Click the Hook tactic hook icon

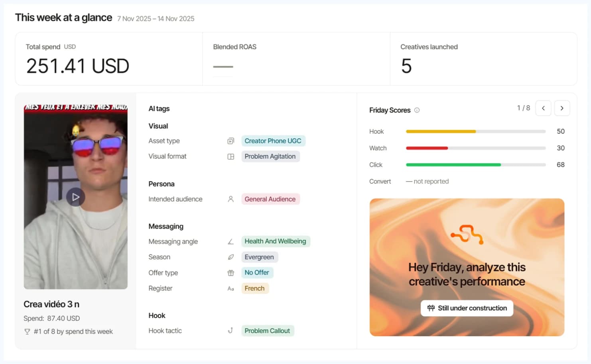coord(230,331)
